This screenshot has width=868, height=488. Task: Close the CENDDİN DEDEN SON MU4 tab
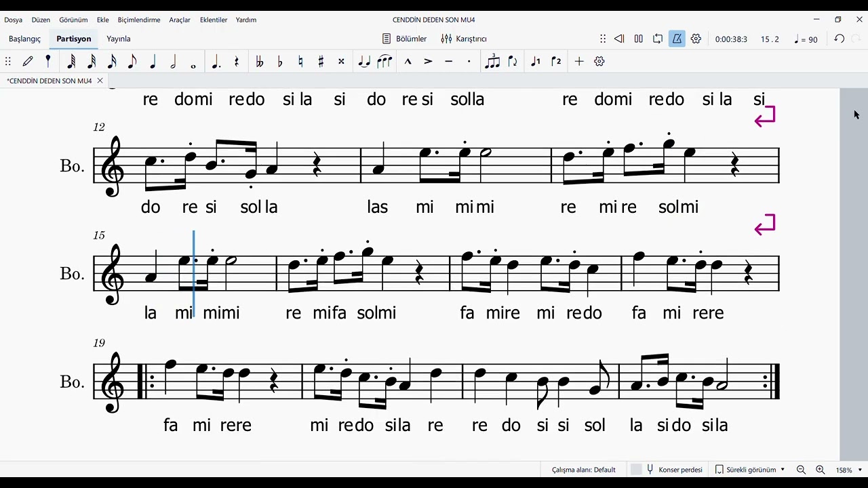click(100, 81)
